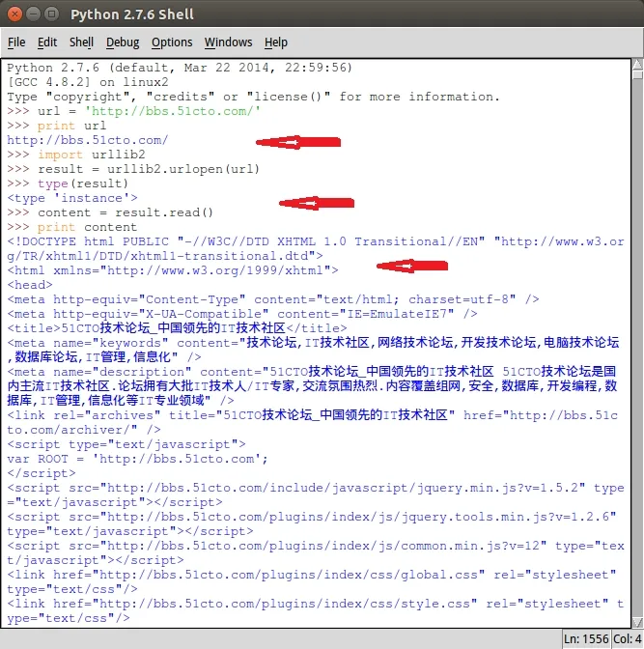Click the 'type(result)' command line
Image resolution: width=644 pixels, height=649 pixels.
[68, 183]
